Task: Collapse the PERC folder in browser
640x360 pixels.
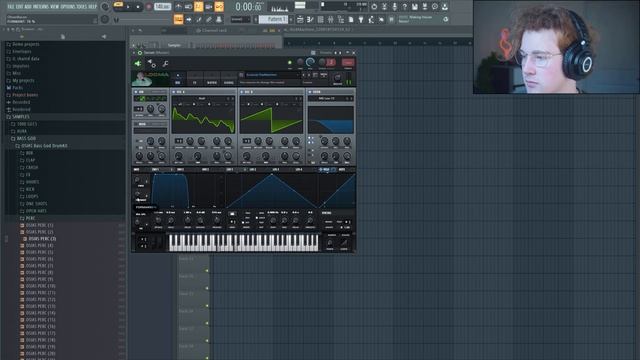Action: [x=30, y=218]
